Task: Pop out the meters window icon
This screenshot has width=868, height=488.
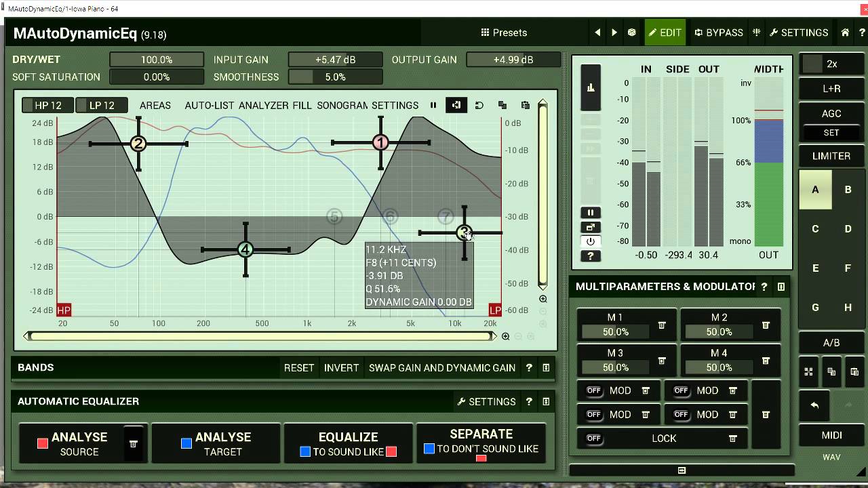Action: [591, 227]
